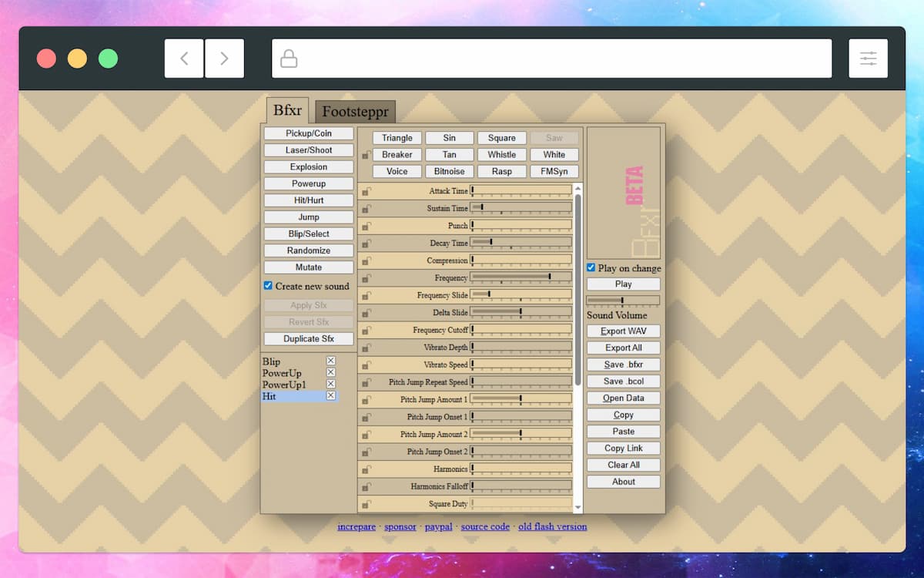Click the browser address bar field

click(551, 59)
